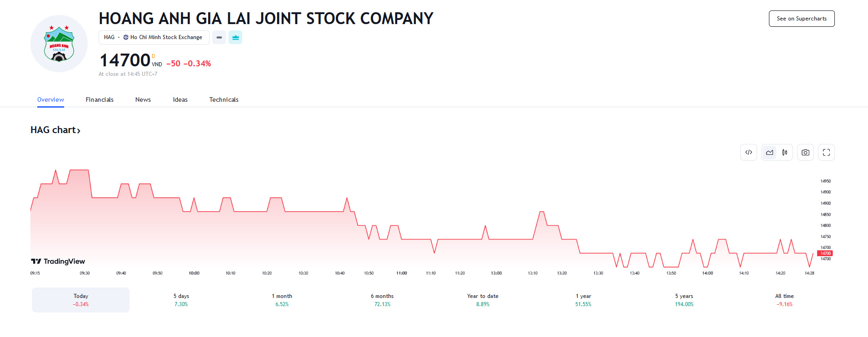
Task: Click the Hoang Anh Gia Lai logo
Action: [x=59, y=44]
